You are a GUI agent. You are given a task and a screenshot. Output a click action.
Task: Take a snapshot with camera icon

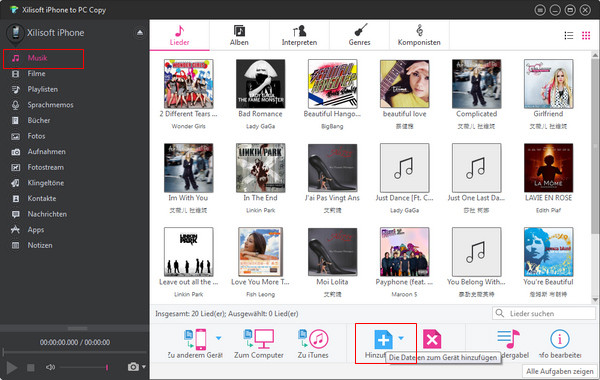click(x=133, y=367)
